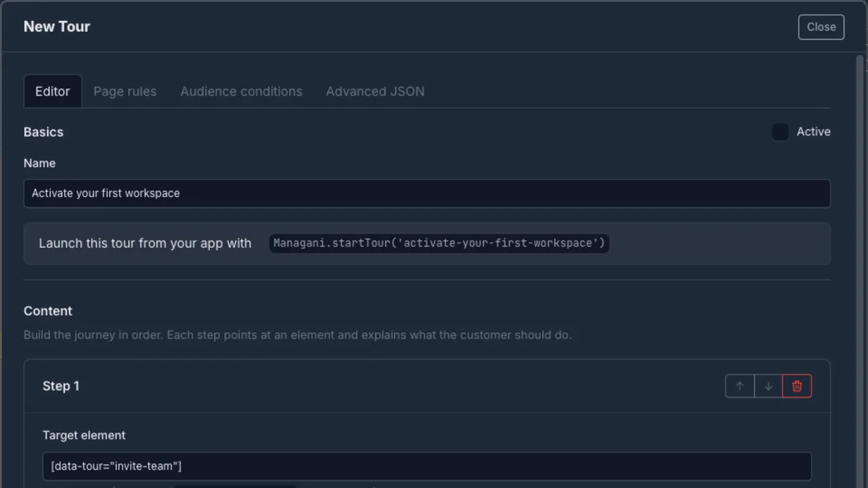Click the Step 1 heading

pos(61,386)
